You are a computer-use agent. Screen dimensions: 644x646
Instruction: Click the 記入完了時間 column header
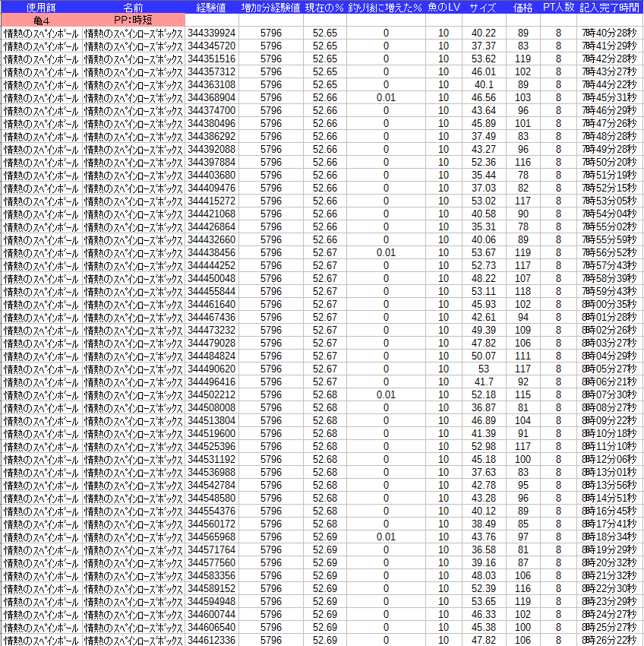pyautogui.click(x=610, y=7)
